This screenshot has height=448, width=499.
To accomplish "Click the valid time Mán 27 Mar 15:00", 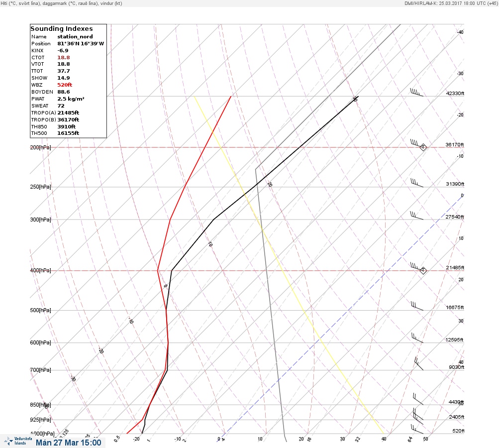I will click(x=69, y=443).
